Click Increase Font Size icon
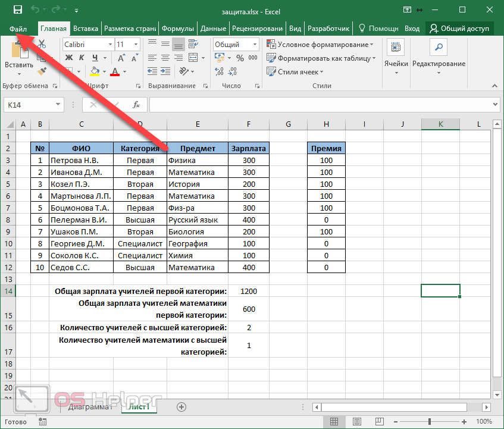 click(x=121, y=58)
